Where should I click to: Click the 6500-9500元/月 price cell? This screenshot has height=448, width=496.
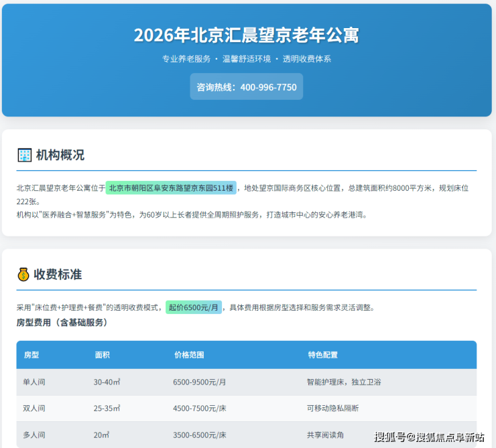(200, 382)
